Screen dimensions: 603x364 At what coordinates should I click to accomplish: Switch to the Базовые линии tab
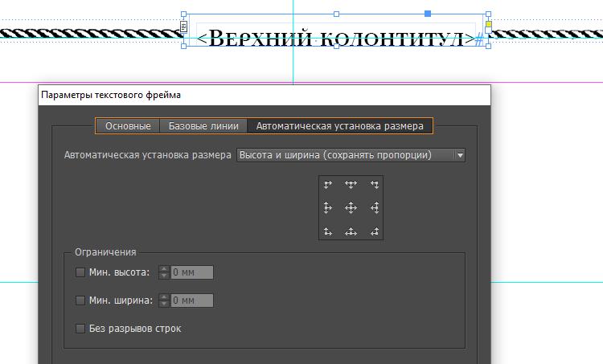pyautogui.click(x=203, y=125)
